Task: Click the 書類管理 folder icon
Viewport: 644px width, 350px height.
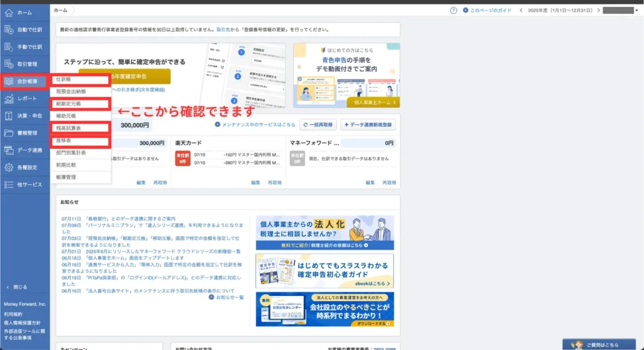Action: pos(9,133)
